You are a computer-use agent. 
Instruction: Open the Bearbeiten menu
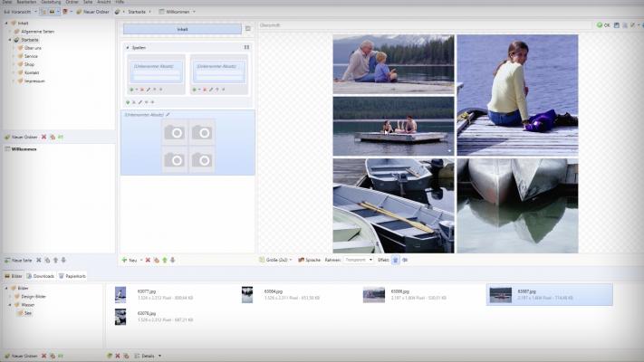[x=25, y=3]
